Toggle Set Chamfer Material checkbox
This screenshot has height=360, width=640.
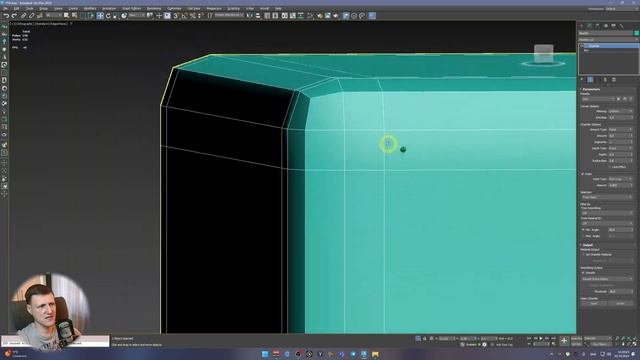click(584, 254)
